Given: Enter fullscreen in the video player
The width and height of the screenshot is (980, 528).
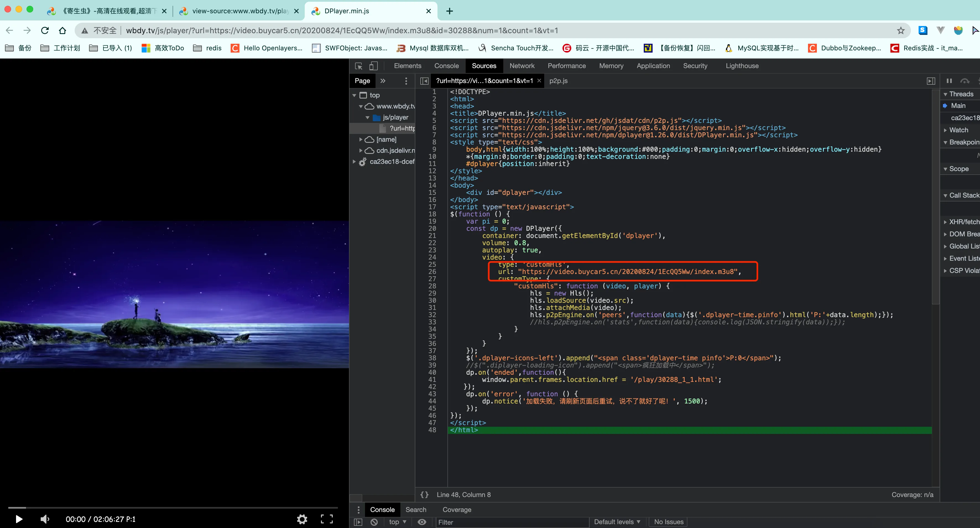Looking at the screenshot, I should [x=327, y=519].
